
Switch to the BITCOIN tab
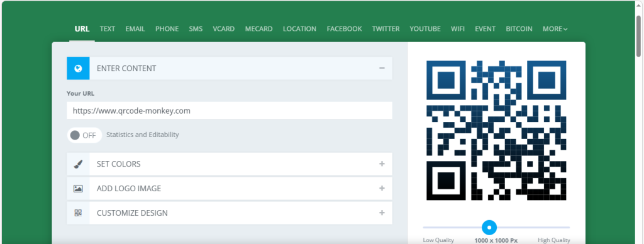(x=519, y=29)
